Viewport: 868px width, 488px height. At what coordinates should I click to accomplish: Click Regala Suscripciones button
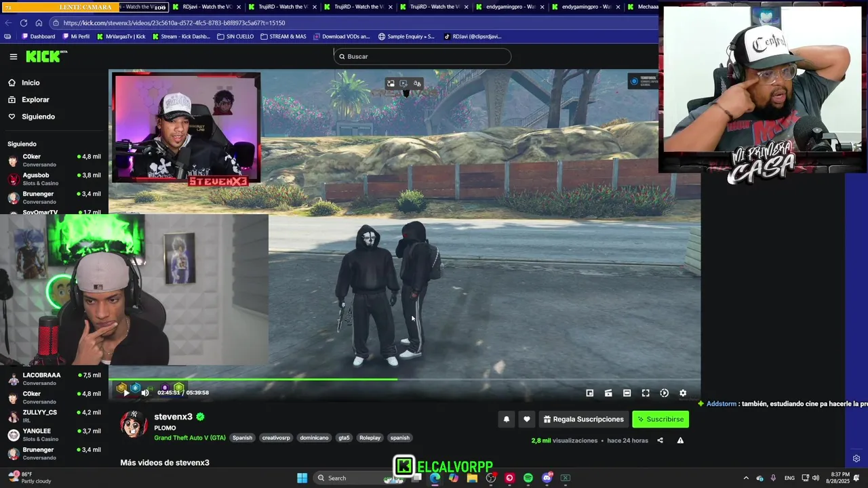(584, 420)
